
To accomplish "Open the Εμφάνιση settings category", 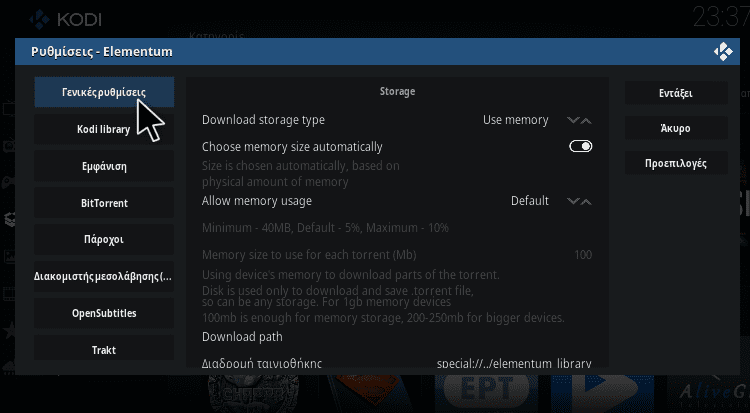I will (x=104, y=166).
